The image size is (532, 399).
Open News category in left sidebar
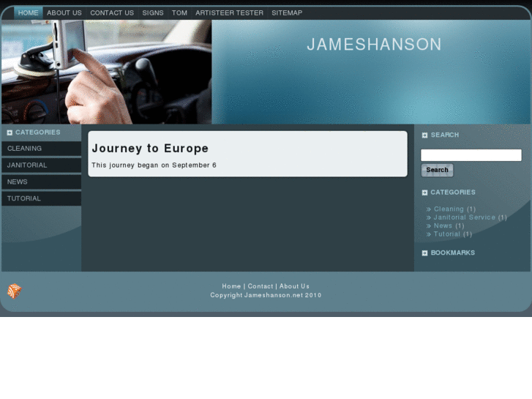pyautogui.click(x=42, y=182)
